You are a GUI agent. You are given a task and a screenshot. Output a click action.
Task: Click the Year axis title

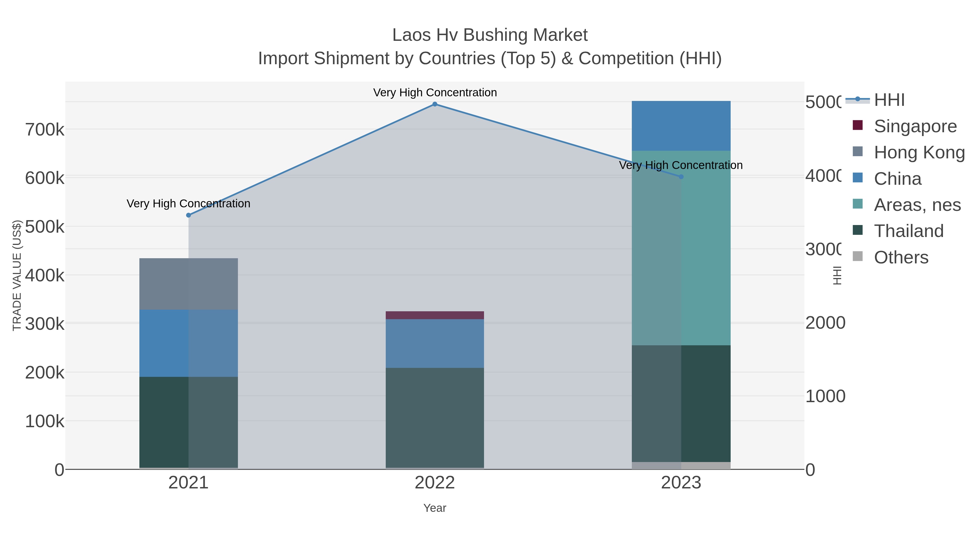[x=435, y=508]
